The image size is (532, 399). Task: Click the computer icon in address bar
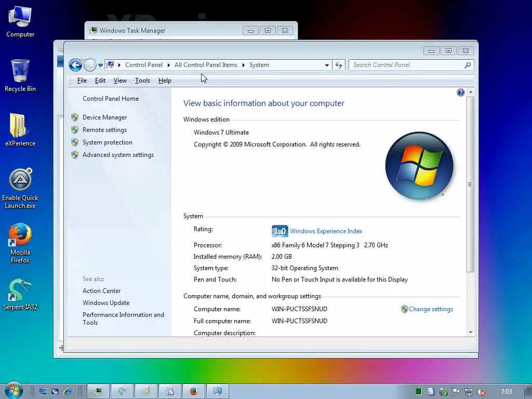(110, 64)
